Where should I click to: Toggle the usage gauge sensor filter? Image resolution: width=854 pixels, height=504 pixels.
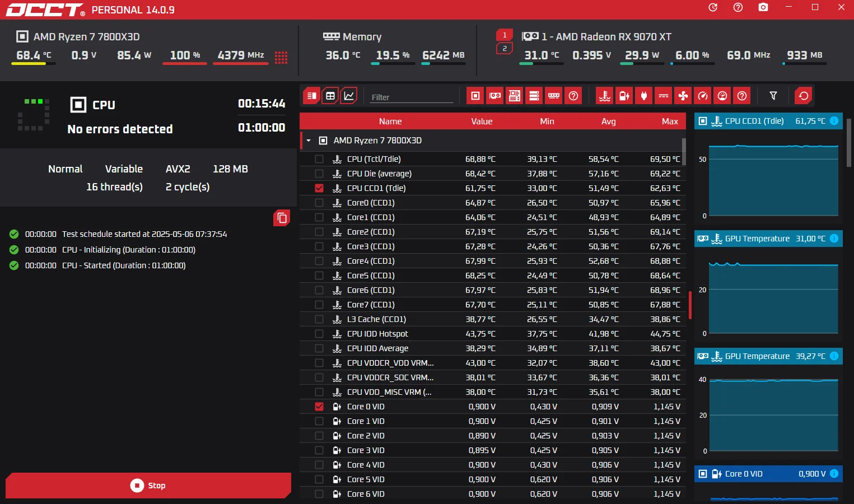point(722,96)
